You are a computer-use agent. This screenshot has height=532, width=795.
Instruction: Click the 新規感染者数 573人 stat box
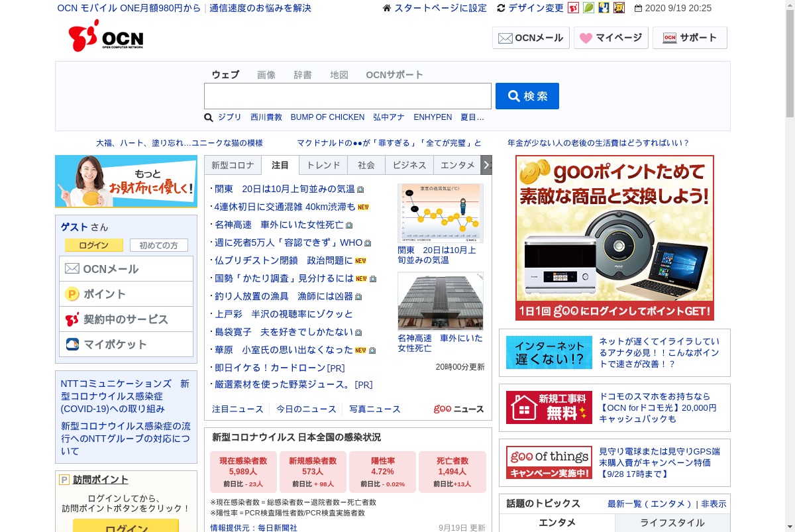click(x=313, y=472)
